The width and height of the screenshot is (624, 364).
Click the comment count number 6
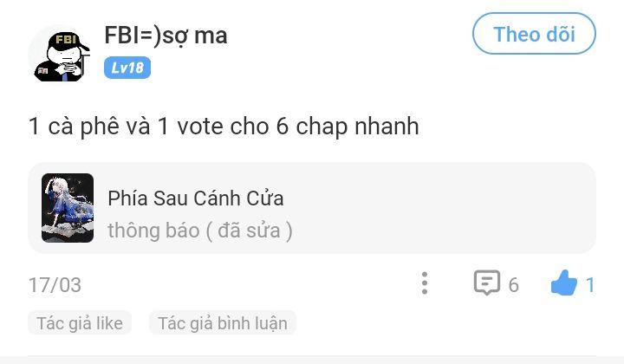[x=513, y=284]
